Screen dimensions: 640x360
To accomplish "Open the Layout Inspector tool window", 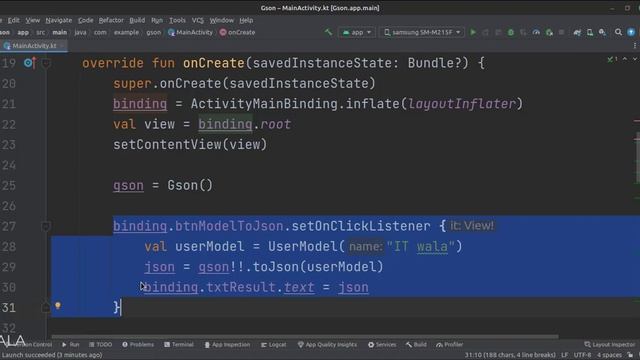I will point(610,344).
